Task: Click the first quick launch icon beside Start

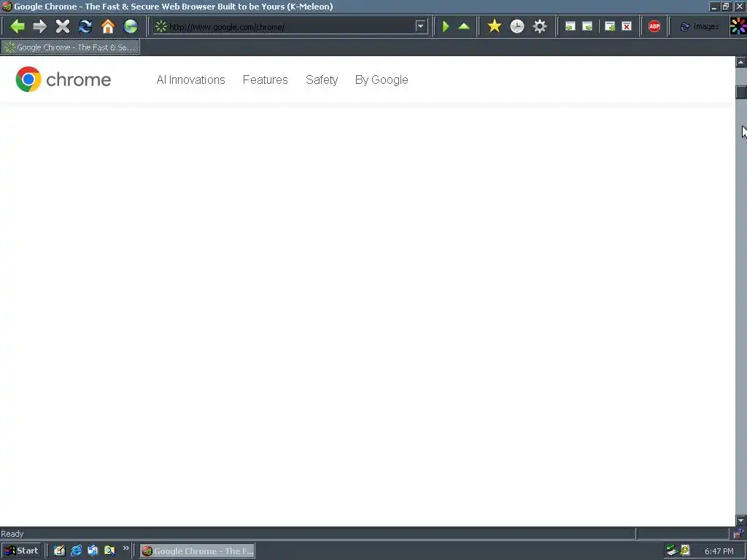Action: tap(59, 551)
